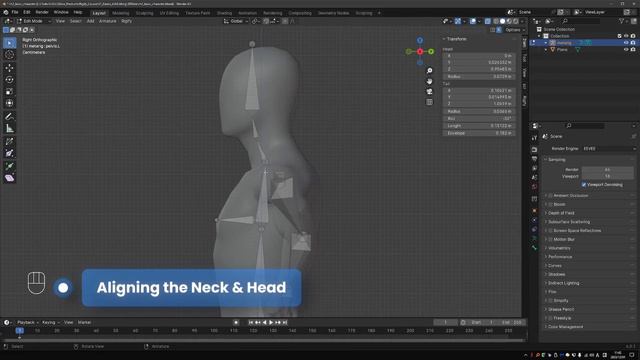Open the Output properties tab icon
The height and width of the screenshot is (360, 640).
click(534, 159)
